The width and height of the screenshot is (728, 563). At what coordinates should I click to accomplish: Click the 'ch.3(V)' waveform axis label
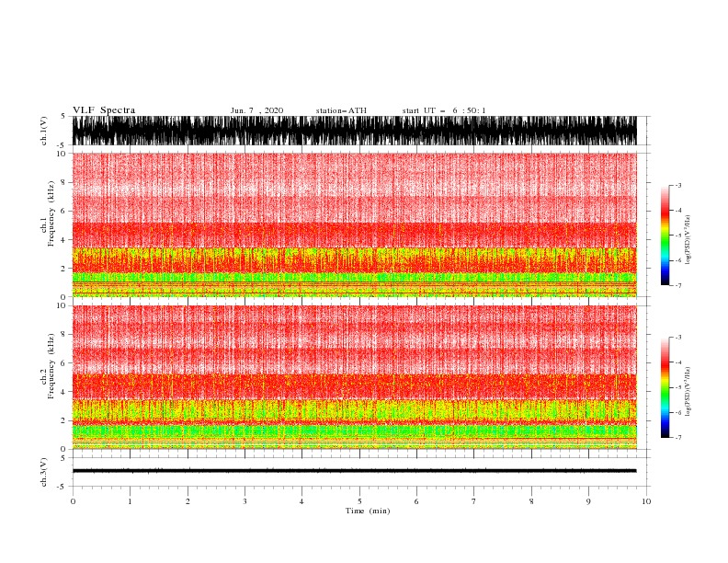pos(44,472)
